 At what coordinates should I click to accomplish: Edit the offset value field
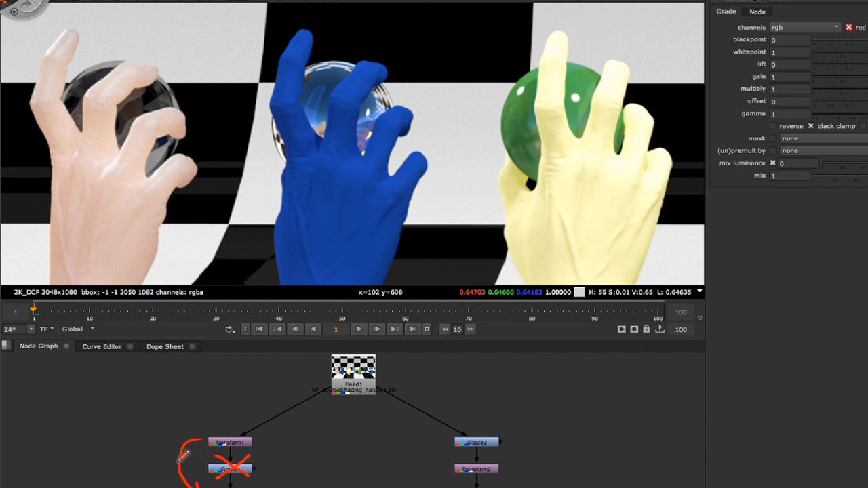pyautogui.click(x=790, y=102)
